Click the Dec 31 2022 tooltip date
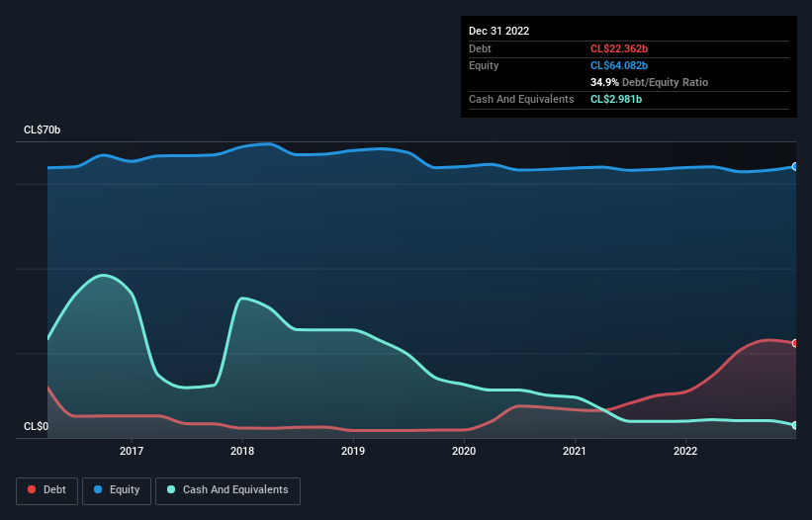The image size is (812, 520). 499,31
